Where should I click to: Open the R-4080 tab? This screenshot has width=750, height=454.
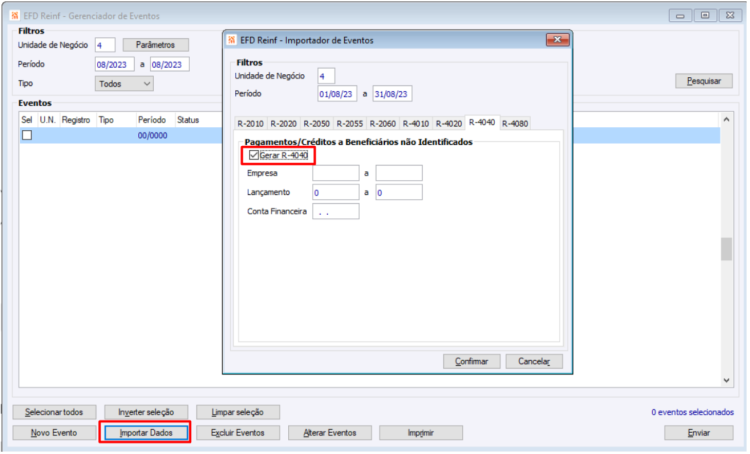coord(515,123)
